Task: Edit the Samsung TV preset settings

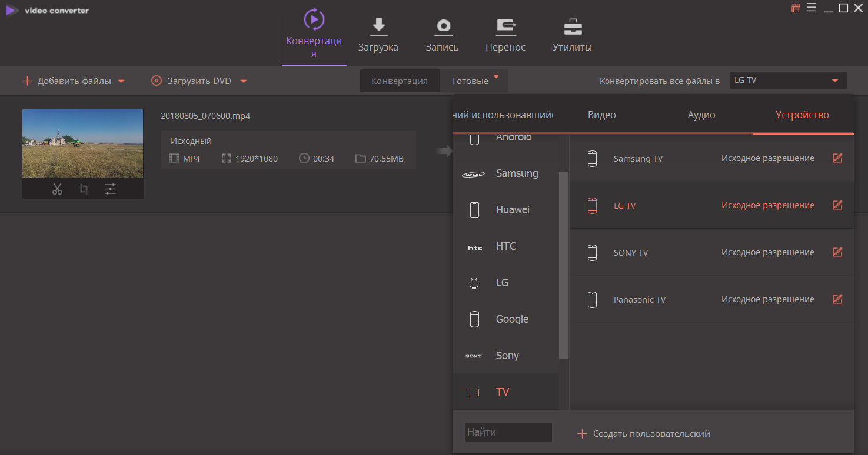Action: 837,158
